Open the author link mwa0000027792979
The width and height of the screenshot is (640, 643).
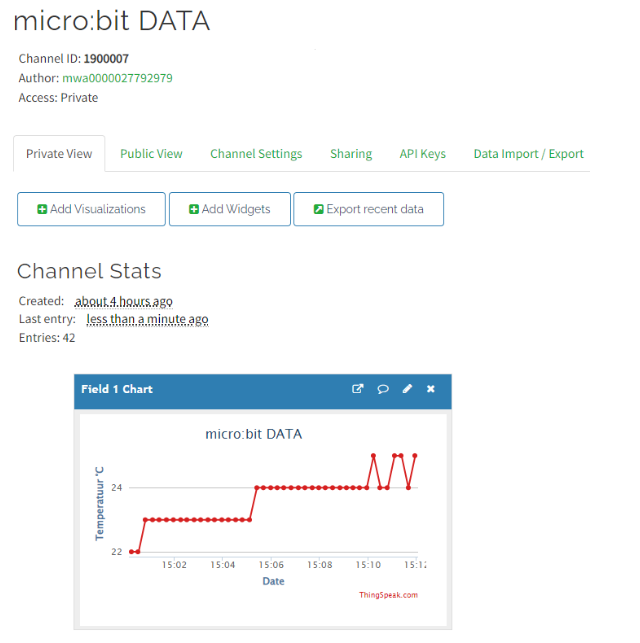[x=117, y=78]
